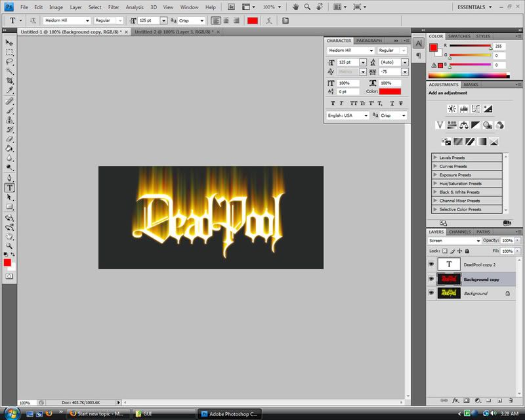Hide the DeadPool copy 2 layer
This screenshot has width=525, height=420.
[431, 264]
